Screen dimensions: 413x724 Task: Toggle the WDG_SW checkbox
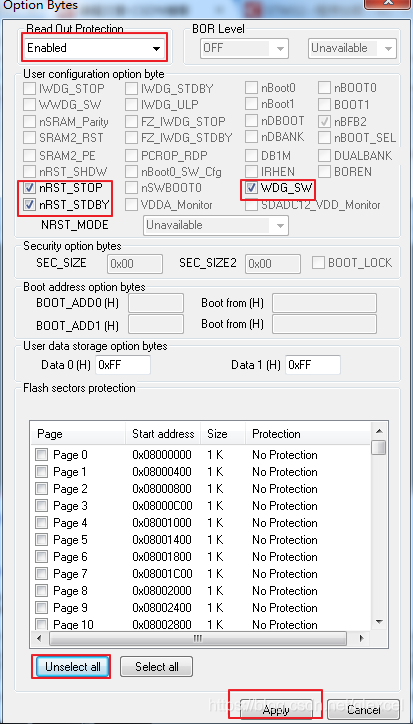[x=252, y=188]
